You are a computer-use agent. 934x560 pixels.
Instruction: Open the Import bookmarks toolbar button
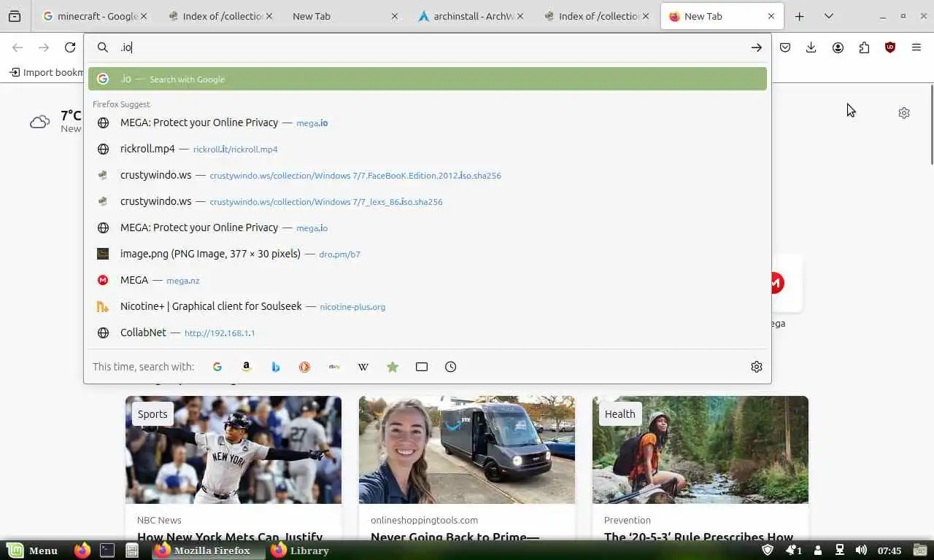(45, 72)
